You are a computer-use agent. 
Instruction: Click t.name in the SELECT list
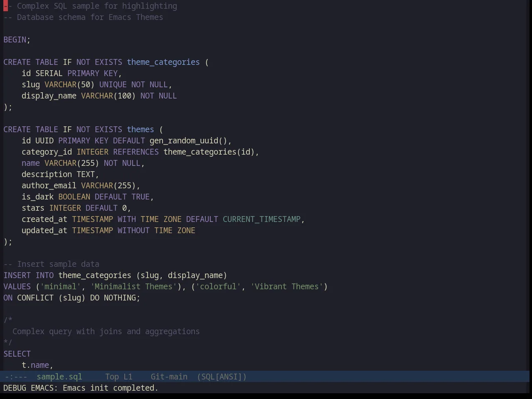coord(35,365)
